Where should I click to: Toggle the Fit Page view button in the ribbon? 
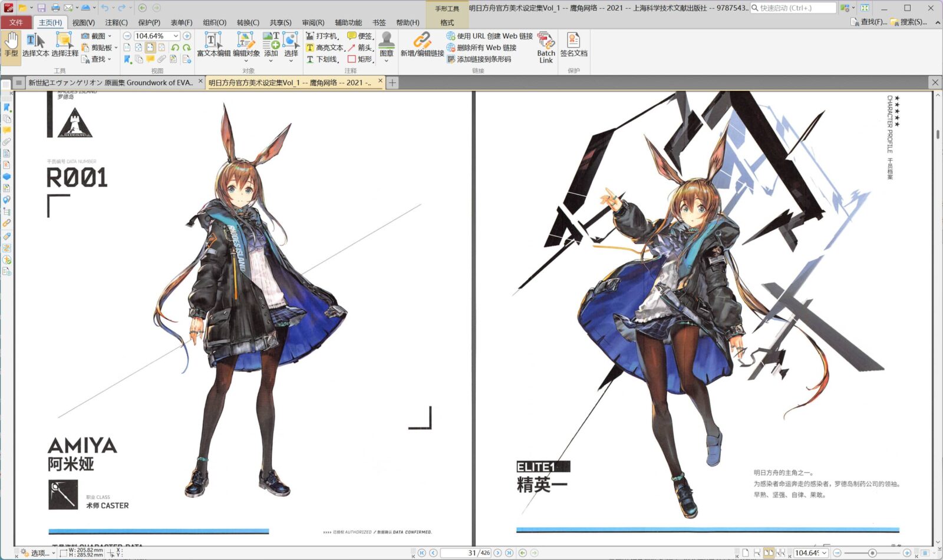[139, 47]
